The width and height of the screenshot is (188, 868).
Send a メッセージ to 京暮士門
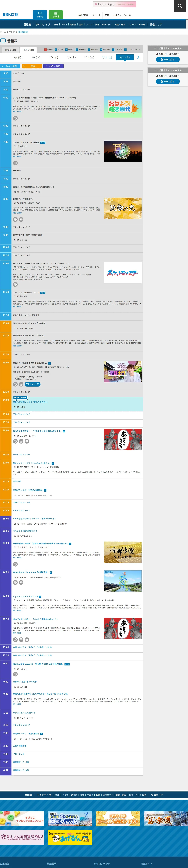point(33,384)
